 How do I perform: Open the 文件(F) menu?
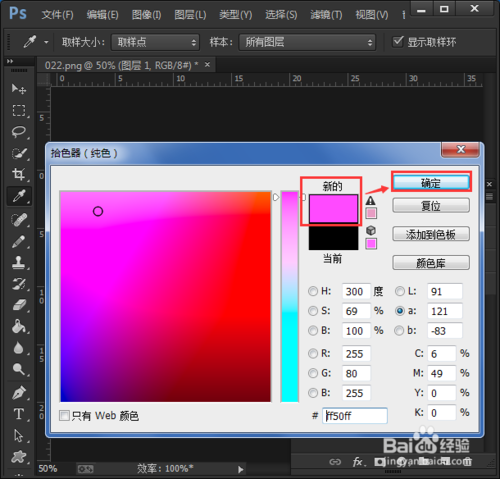pos(57,15)
